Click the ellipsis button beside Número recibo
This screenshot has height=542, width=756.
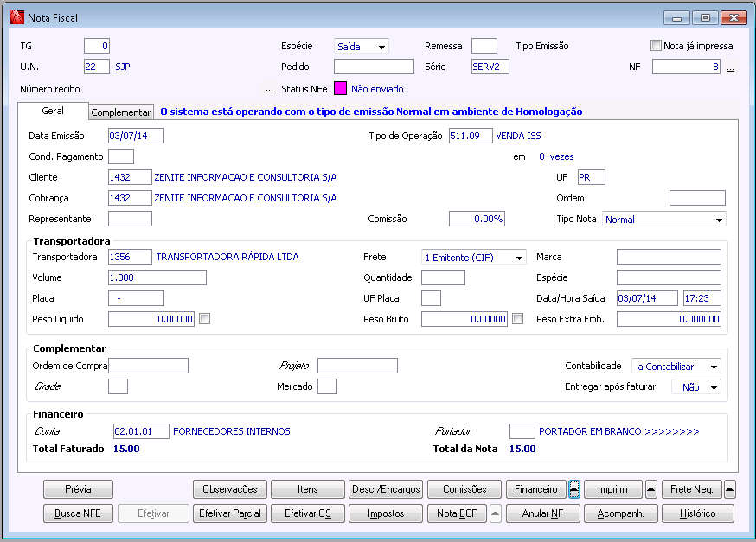pos(269,89)
